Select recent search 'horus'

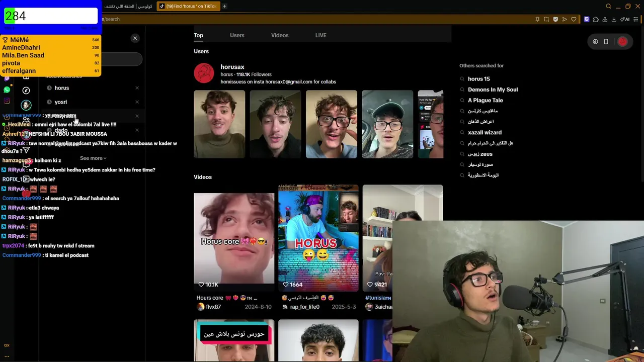(x=61, y=88)
